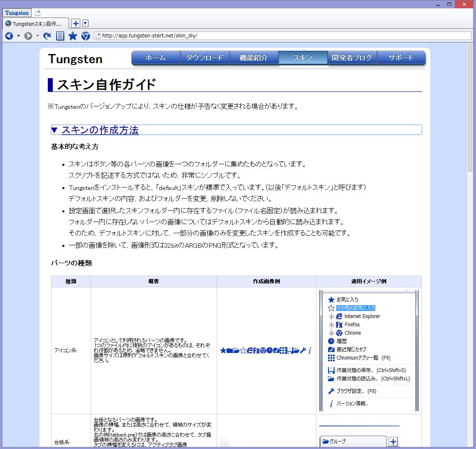Click the スキンの作成方法 link
The height and width of the screenshot is (449, 476).
coord(100,130)
